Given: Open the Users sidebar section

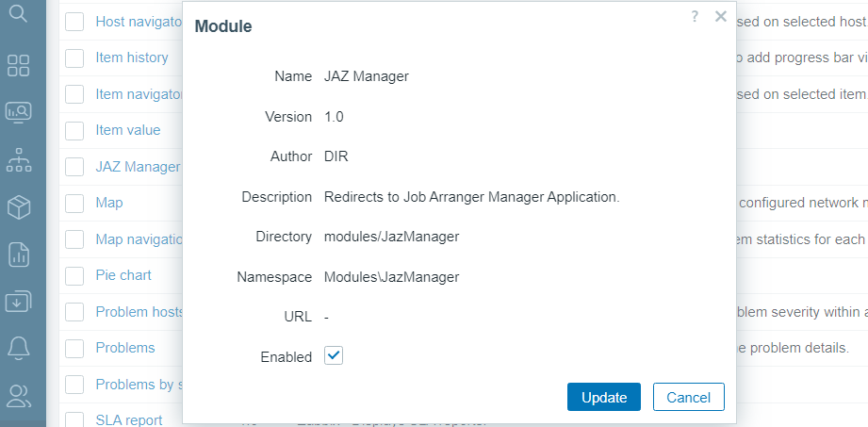Looking at the screenshot, I should pos(19,395).
